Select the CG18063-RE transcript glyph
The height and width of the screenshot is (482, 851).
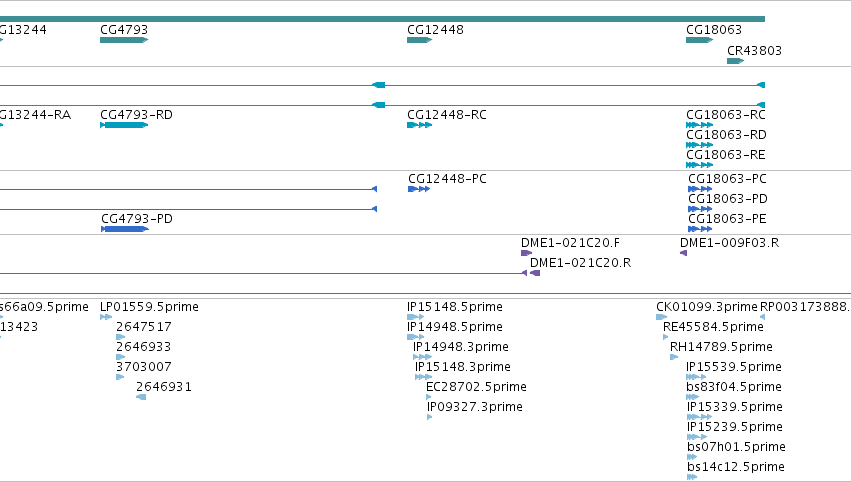(700, 165)
